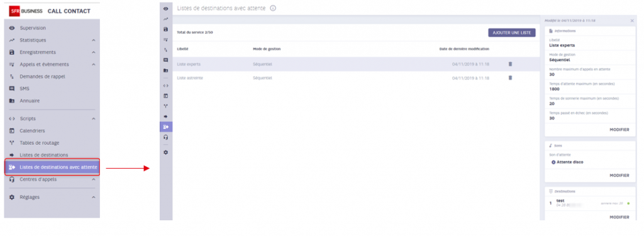This screenshot has width=644, height=236.
Task: Delete the Liste experts row with trash icon
Action: [x=511, y=64]
